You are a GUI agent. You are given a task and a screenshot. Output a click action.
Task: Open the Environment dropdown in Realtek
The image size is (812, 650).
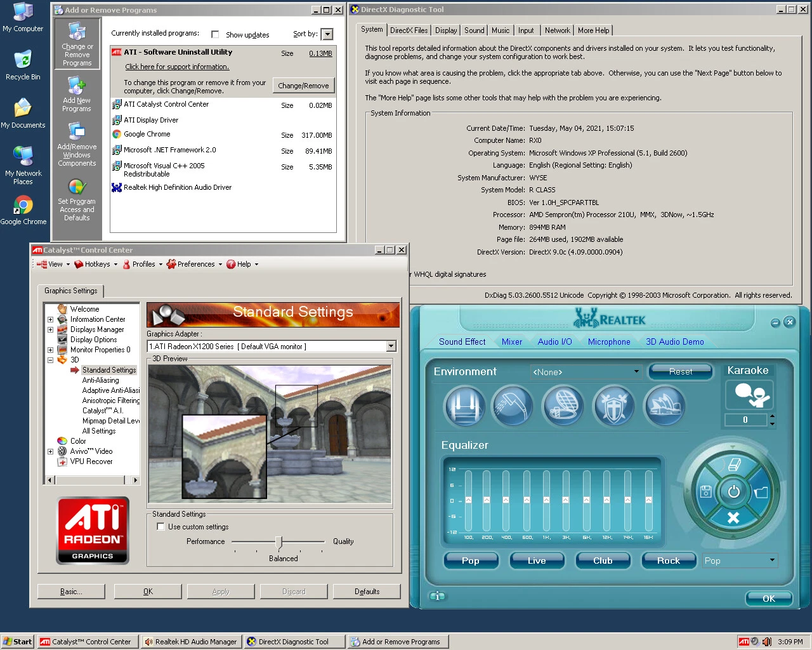636,372
